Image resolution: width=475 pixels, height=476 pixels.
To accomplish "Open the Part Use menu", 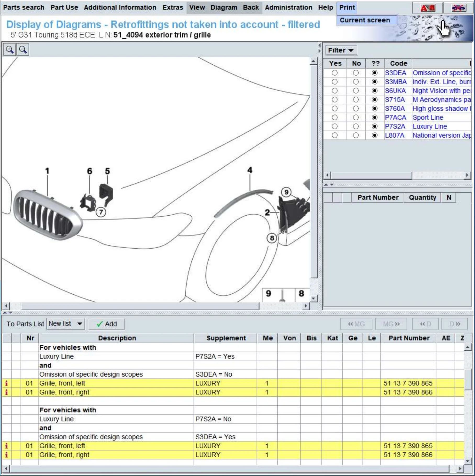I will (64, 8).
